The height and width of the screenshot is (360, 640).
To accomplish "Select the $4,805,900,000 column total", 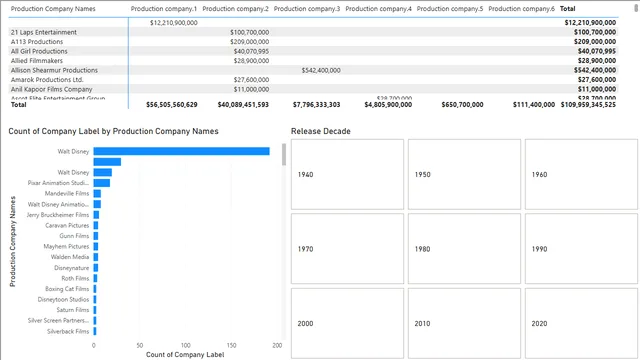I will click(x=388, y=105).
